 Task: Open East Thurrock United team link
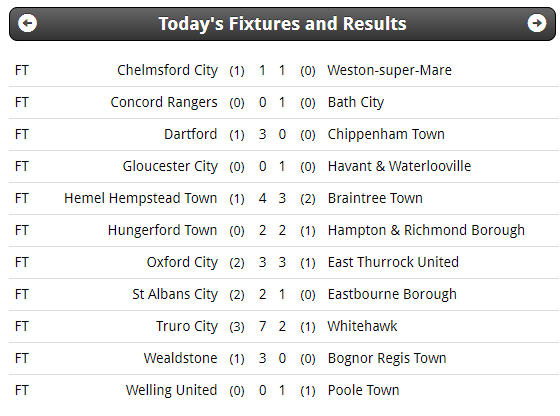(x=393, y=262)
